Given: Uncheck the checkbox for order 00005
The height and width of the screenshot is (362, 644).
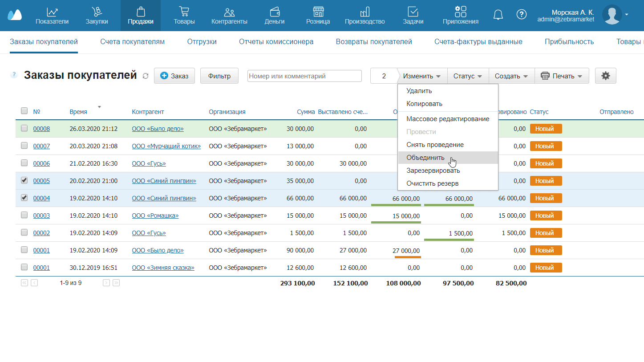Looking at the screenshot, I should pyautogui.click(x=24, y=180).
